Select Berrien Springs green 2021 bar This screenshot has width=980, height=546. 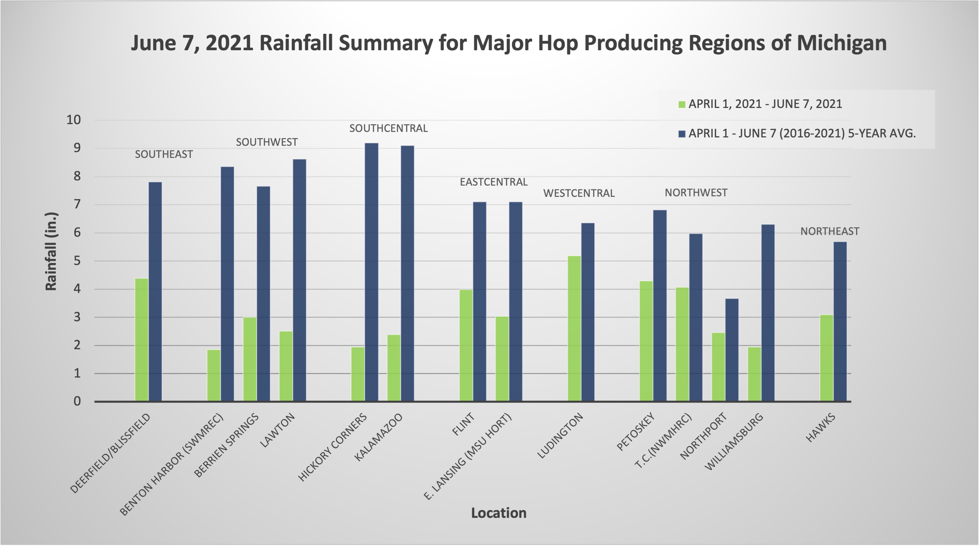point(250,359)
